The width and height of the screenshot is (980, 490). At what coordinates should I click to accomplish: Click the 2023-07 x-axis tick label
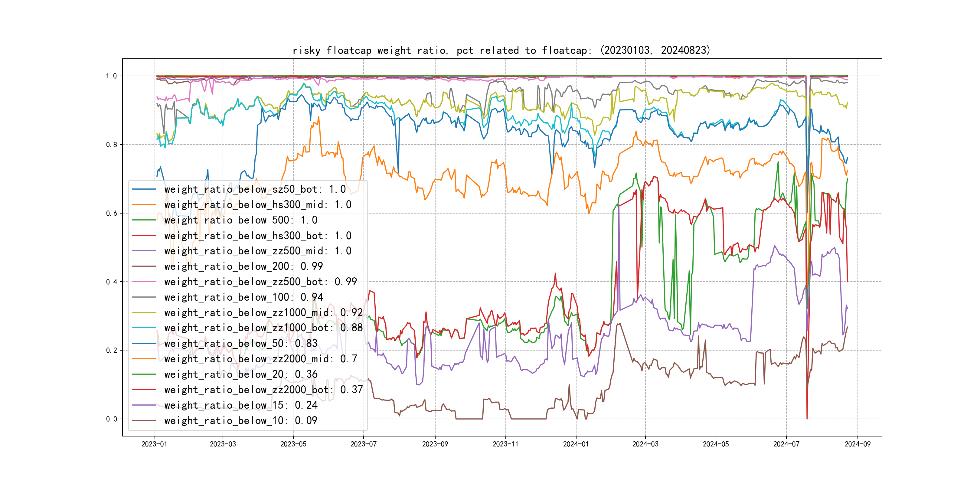(x=363, y=444)
